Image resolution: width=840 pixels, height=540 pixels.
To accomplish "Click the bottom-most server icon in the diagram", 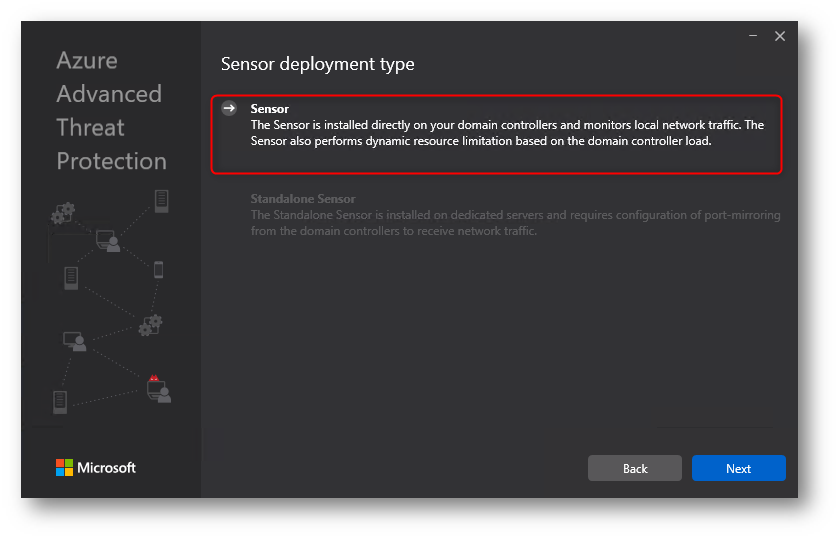I will tap(60, 402).
